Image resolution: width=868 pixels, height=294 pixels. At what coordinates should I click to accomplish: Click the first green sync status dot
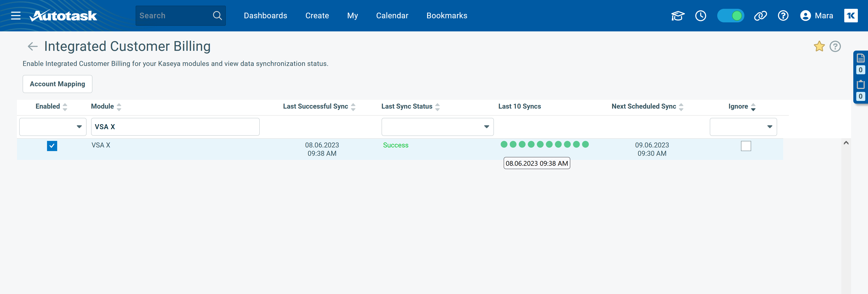tap(504, 144)
